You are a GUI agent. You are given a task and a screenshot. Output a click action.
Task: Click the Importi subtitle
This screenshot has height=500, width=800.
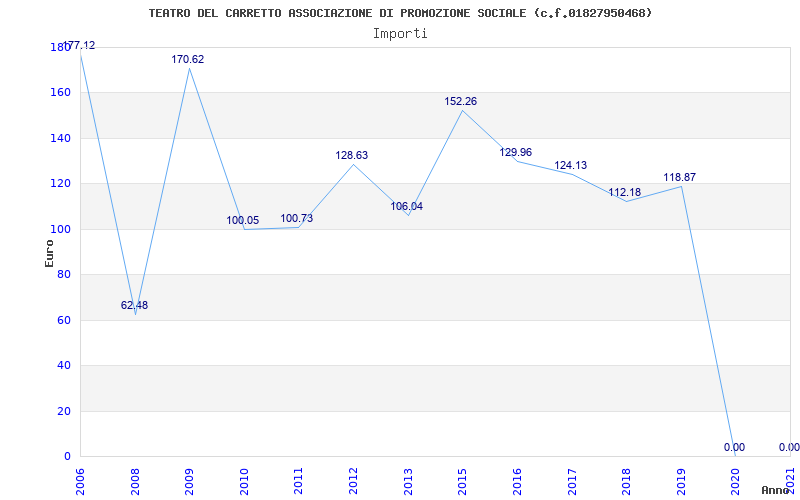coord(400,34)
